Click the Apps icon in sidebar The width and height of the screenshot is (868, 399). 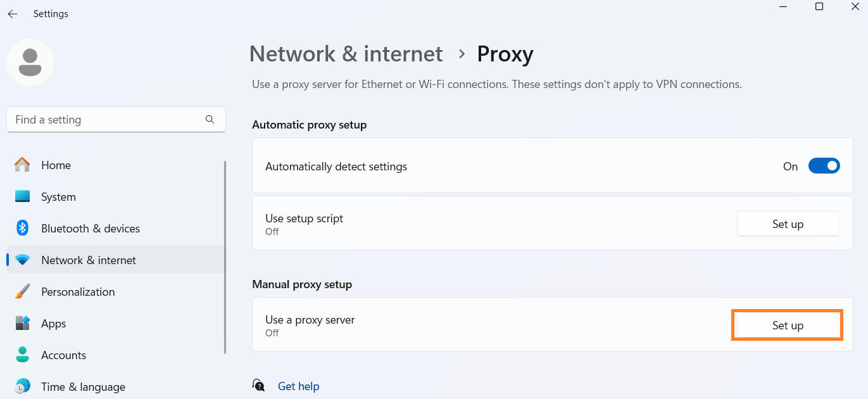[22, 324]
